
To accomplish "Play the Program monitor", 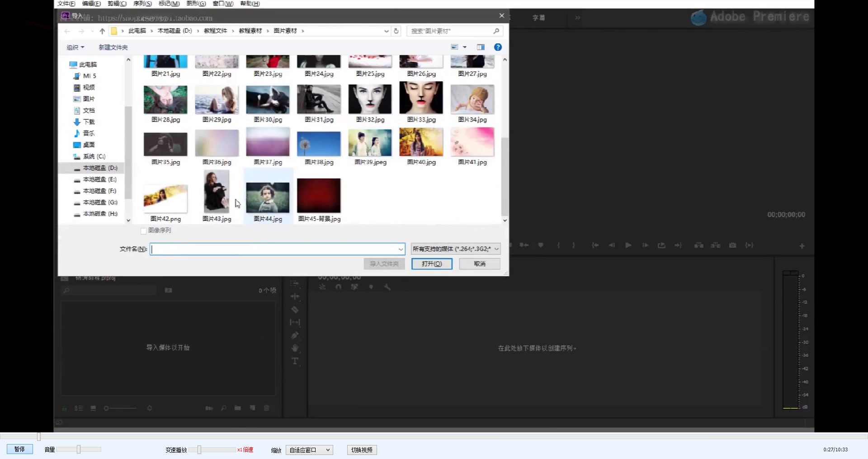I will [x=628, y=245].
